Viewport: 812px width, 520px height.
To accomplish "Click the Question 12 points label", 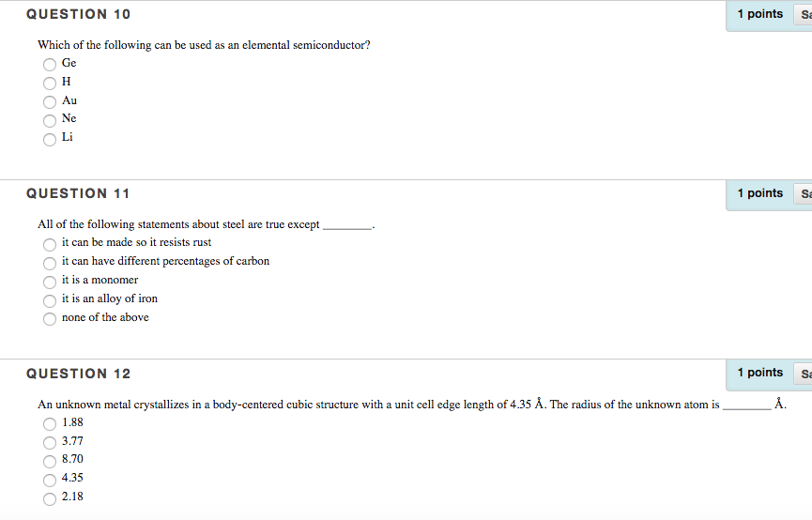I will click(759, 373).
